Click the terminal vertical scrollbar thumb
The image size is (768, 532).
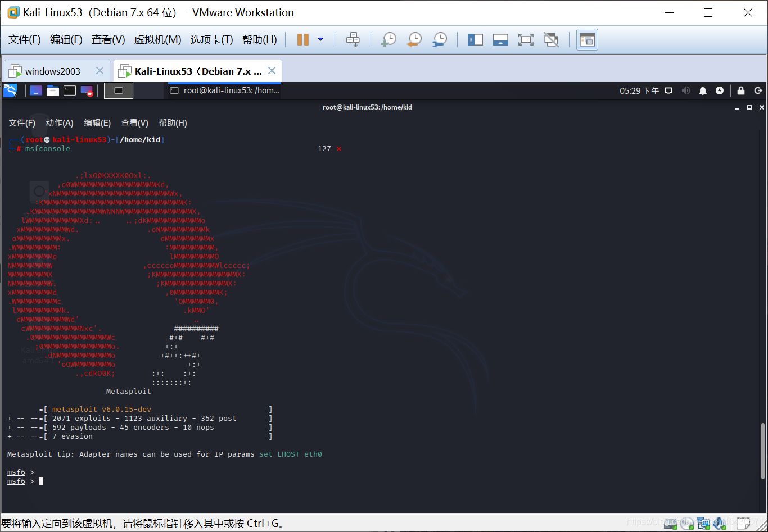point(763,450)
